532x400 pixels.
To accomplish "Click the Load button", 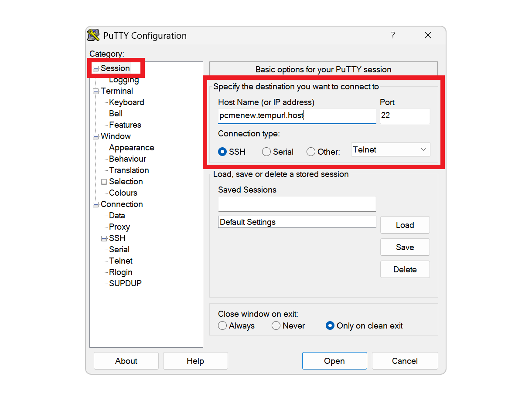I will pos(405,225).
